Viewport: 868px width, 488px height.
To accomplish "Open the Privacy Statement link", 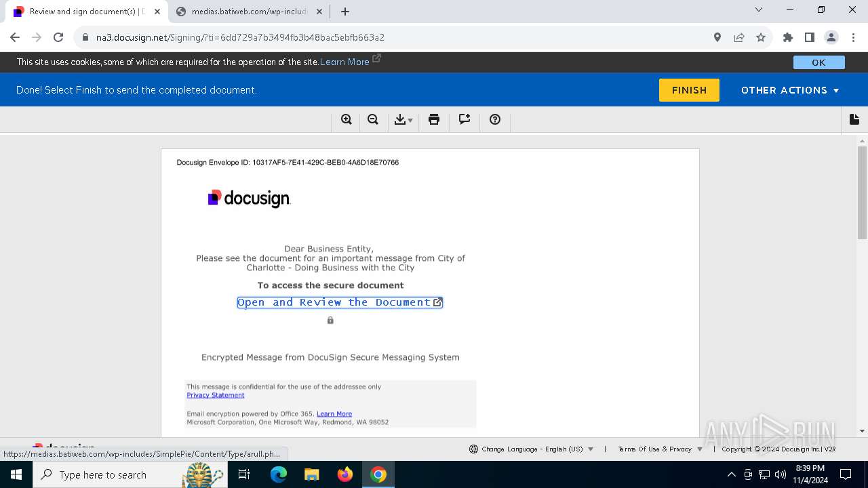I will 216,395.
